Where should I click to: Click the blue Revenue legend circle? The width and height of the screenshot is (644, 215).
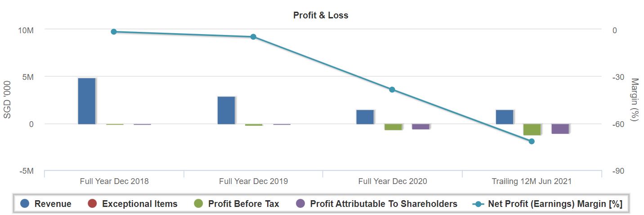[25, 204]
